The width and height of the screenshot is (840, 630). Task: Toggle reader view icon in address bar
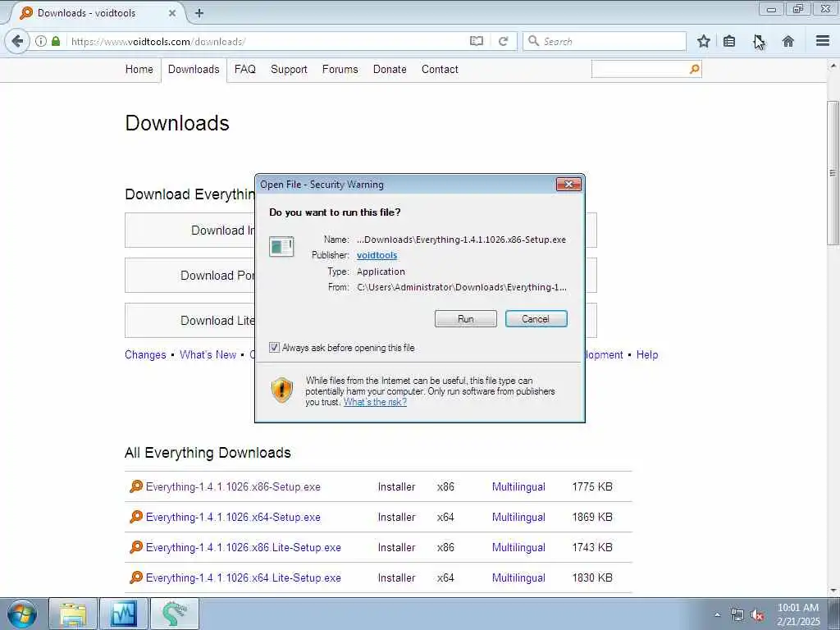(x=477, y=41)
